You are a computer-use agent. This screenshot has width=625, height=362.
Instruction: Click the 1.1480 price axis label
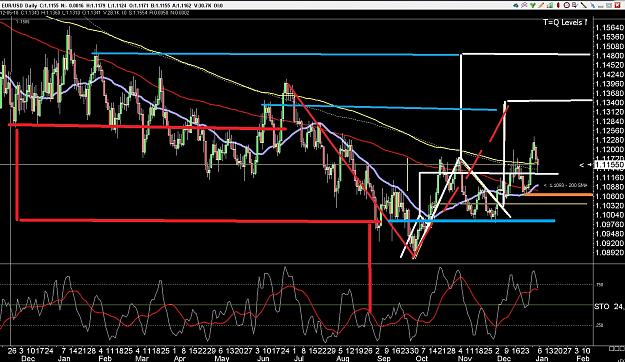tap(609, 56)
